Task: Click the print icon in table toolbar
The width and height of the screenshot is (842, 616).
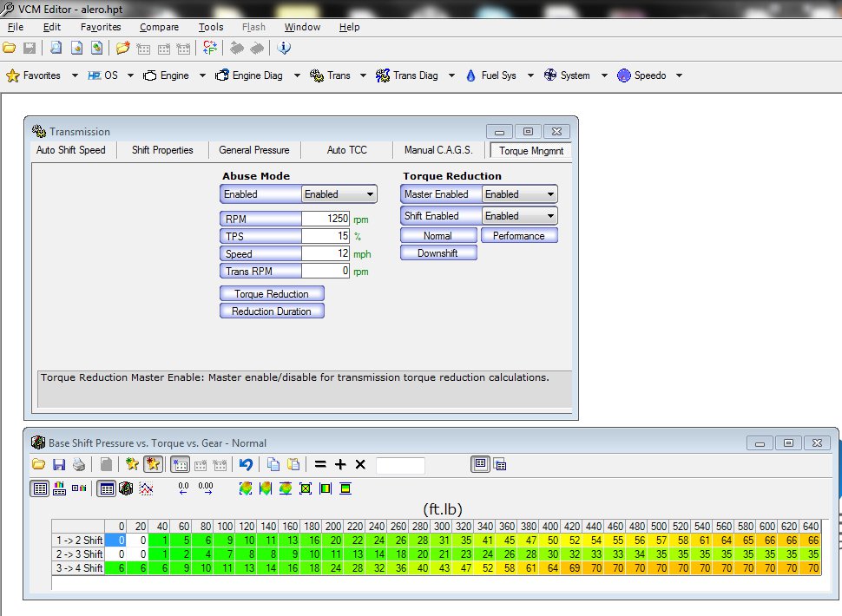Action: tap(78, 465)
